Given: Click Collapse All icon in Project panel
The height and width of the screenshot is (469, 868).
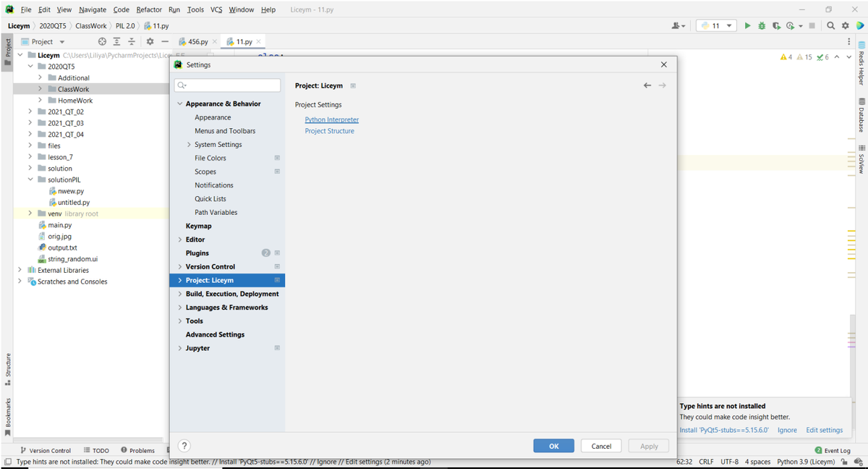Looking at the screenshot, I should (x=132, y=41).
